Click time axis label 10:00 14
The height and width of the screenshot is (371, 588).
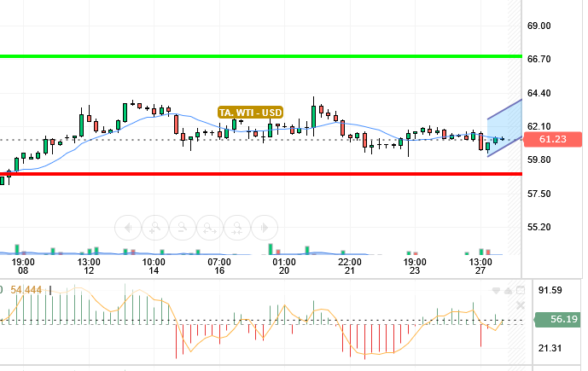pos(154,266)
